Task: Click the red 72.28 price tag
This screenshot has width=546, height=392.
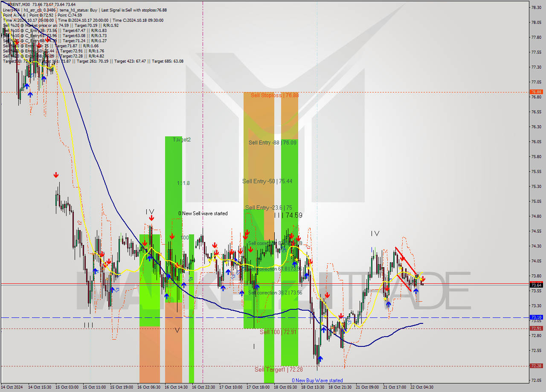Action: click(536, 366)
